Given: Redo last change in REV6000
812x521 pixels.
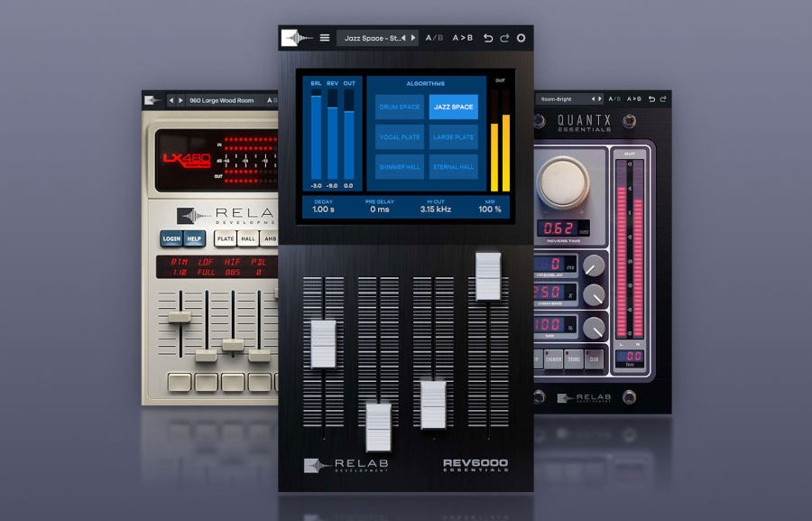Looking at the screenshot, I should [x=505, y=39].
